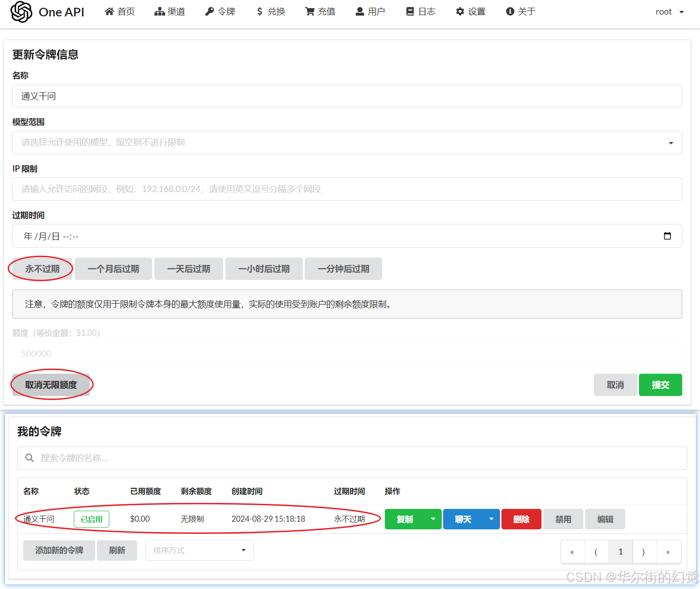
Task: Click 取消无限额度 button
Action: point(51,385)
